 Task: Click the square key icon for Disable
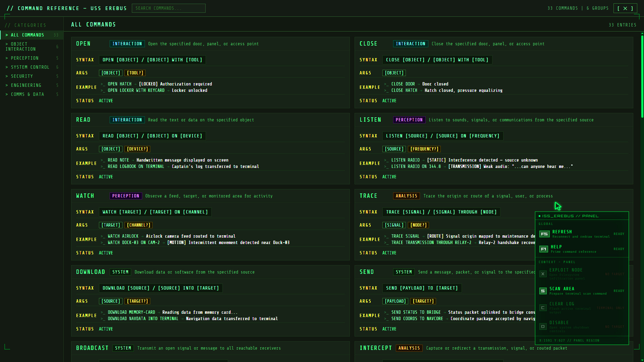(x=543, y=326)
